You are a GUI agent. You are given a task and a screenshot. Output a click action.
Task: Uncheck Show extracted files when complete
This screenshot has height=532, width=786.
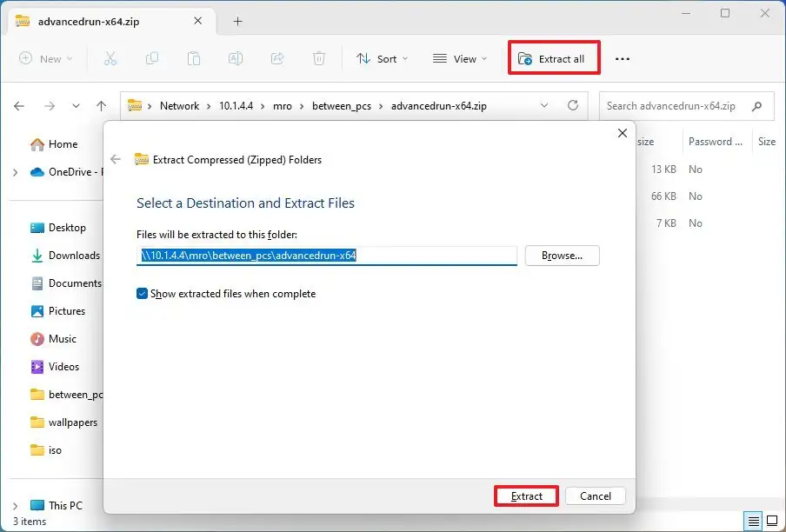(142, 294)
